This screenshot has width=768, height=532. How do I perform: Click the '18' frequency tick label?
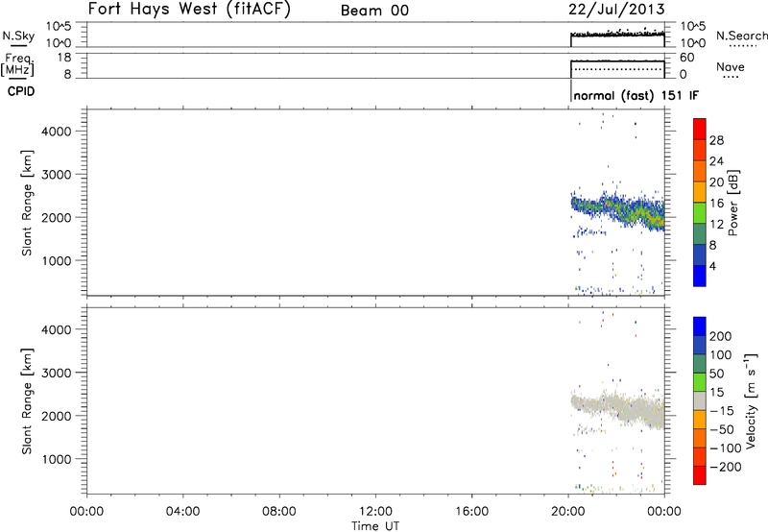tap(63, 58)
